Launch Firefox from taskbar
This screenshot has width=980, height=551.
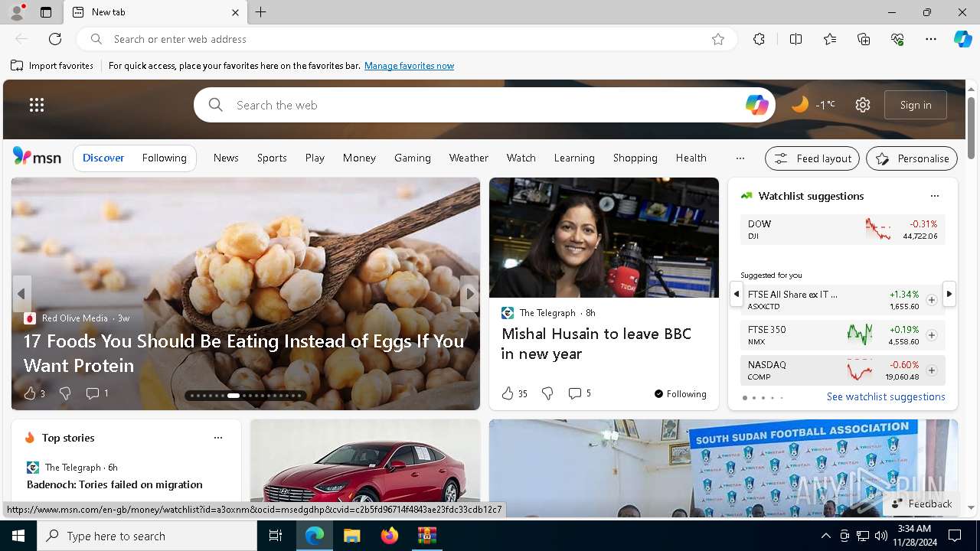[389, 536]
